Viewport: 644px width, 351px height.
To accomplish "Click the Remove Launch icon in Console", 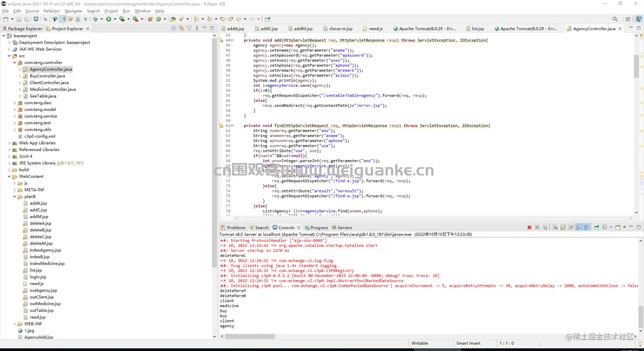I will coord(537,227).
